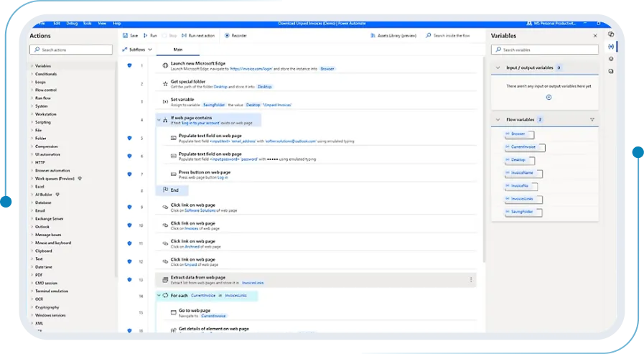Viewport: 644px width, 354px height.
Task: Click globe icon of Launch new Microsoft Edge
Action: (165, 66)
